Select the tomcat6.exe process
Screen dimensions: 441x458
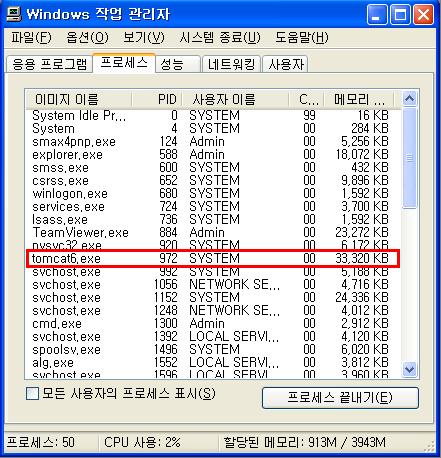213,258
